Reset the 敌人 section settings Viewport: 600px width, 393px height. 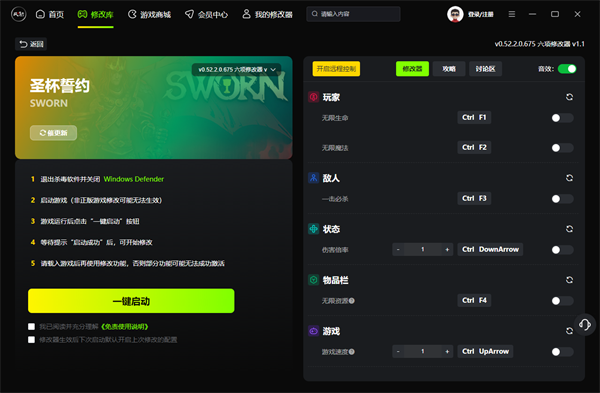point(569,178)
